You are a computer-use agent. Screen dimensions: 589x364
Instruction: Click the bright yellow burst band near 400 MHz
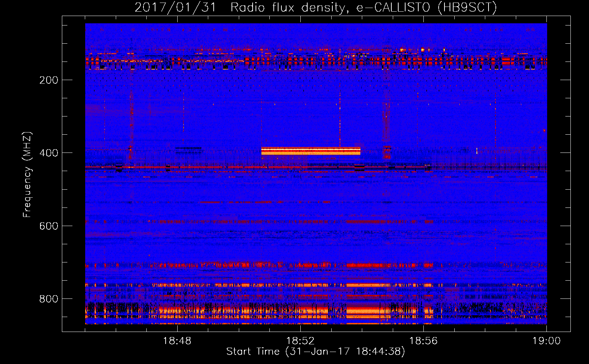311,151
